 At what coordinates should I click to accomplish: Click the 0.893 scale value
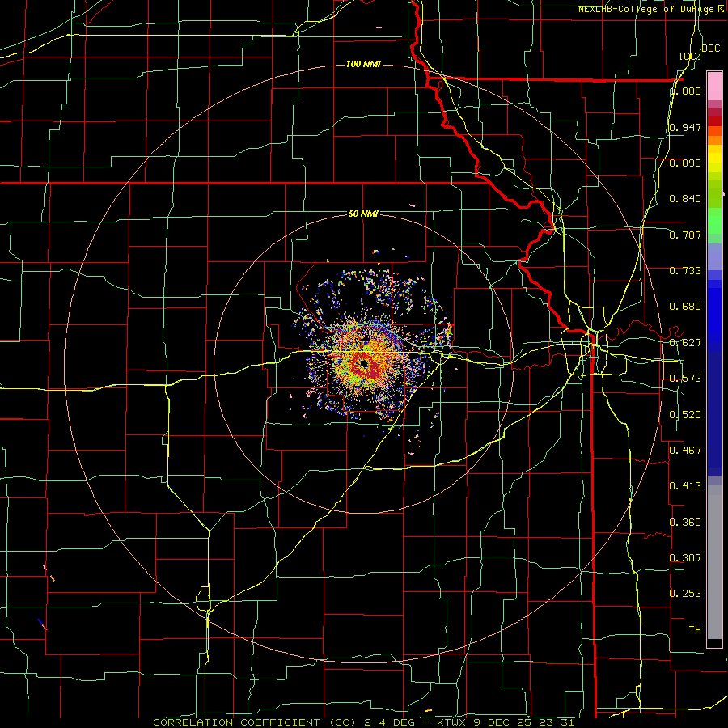tap(685, 163)
